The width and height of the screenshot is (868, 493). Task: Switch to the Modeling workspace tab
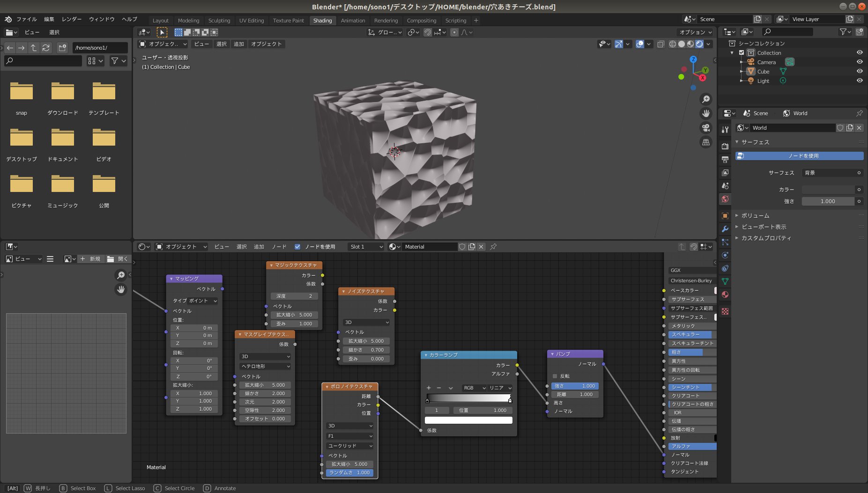point(188,21)
